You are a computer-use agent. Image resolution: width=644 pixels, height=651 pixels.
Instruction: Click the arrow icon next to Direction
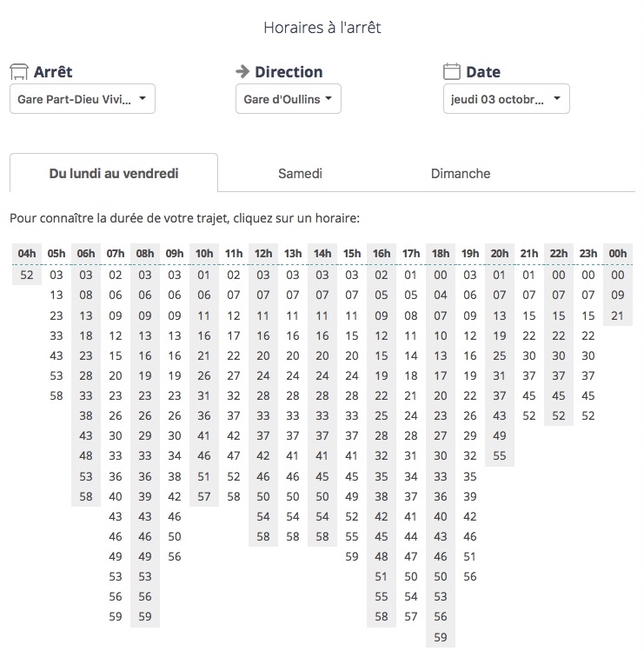pyautogui.click(x=242, y=71)
